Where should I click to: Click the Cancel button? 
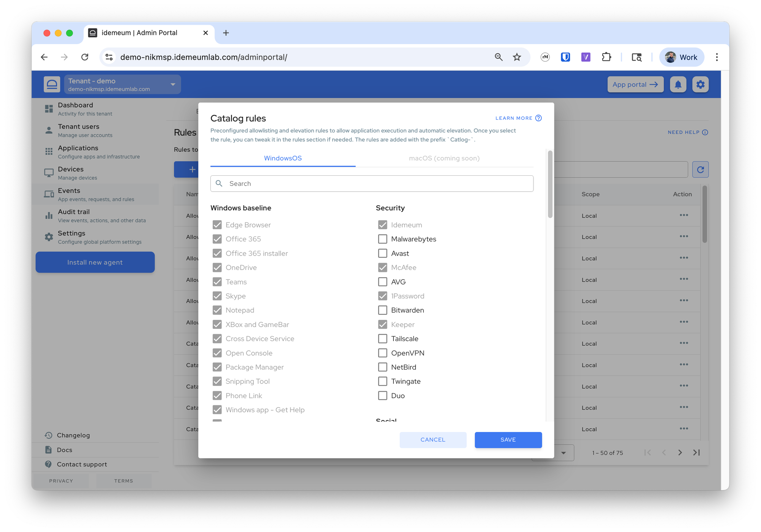click(433, 440)
